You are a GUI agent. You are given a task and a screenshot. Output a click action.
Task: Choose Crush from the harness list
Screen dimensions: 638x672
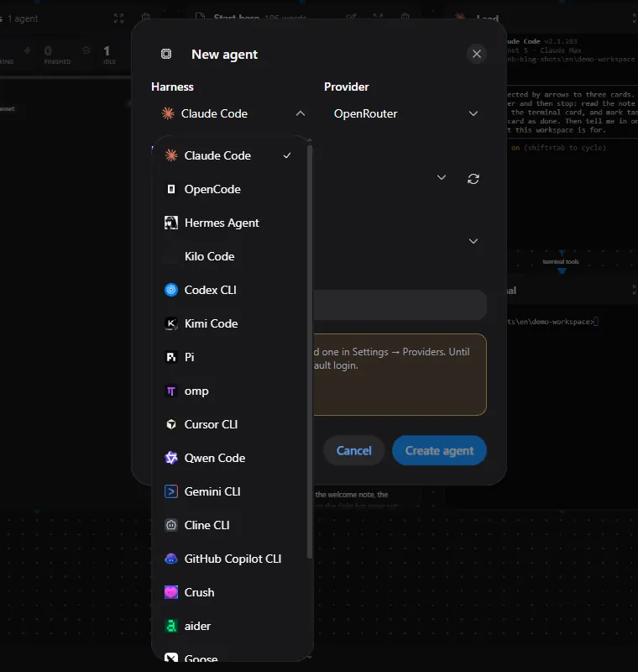tap(227, 592)
